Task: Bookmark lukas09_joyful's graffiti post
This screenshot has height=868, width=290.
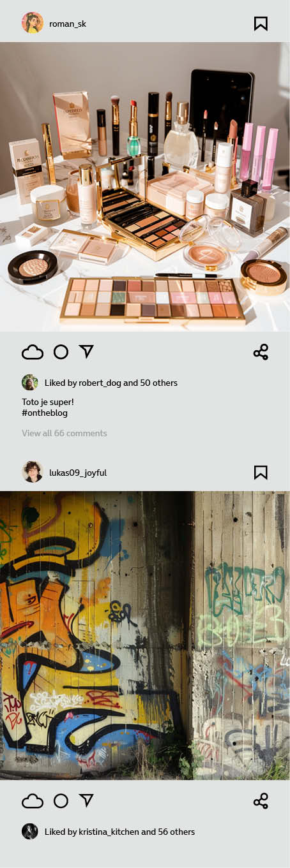Action: click(x=260, y=472)
